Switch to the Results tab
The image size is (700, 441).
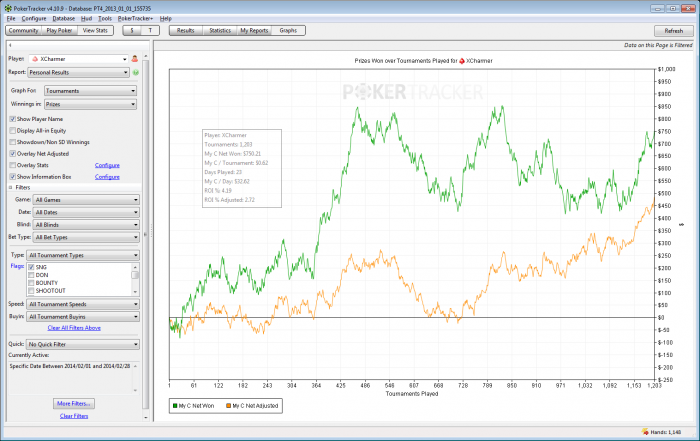pyautogui.click(x=186, y=30)
